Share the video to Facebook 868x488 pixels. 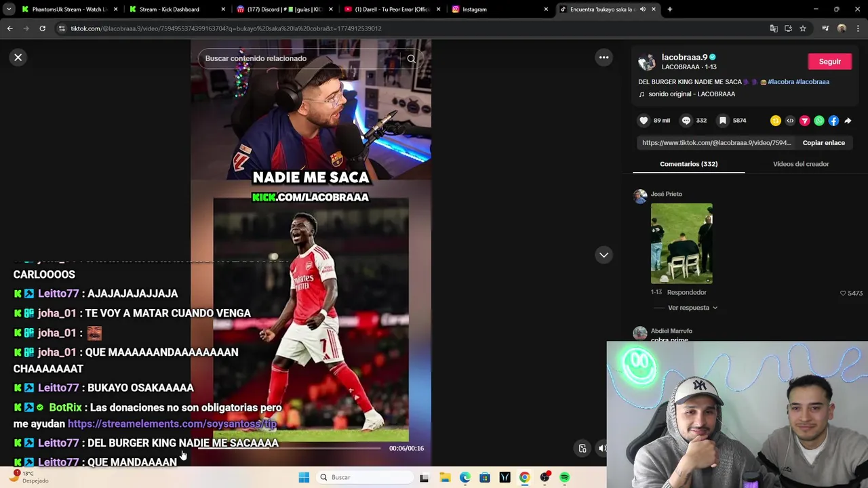[833, 121]
